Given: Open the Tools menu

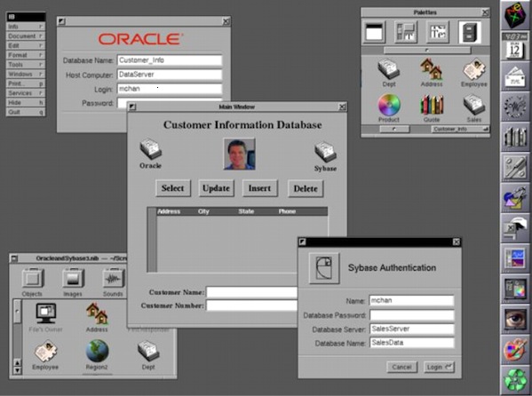Looking at the screenshot, I should pos(26,65).
